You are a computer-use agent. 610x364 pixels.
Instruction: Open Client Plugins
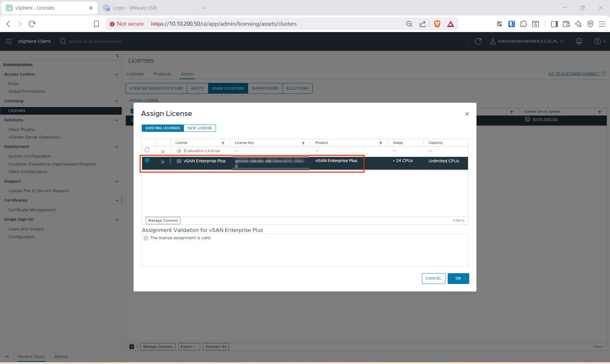(21, 129)
